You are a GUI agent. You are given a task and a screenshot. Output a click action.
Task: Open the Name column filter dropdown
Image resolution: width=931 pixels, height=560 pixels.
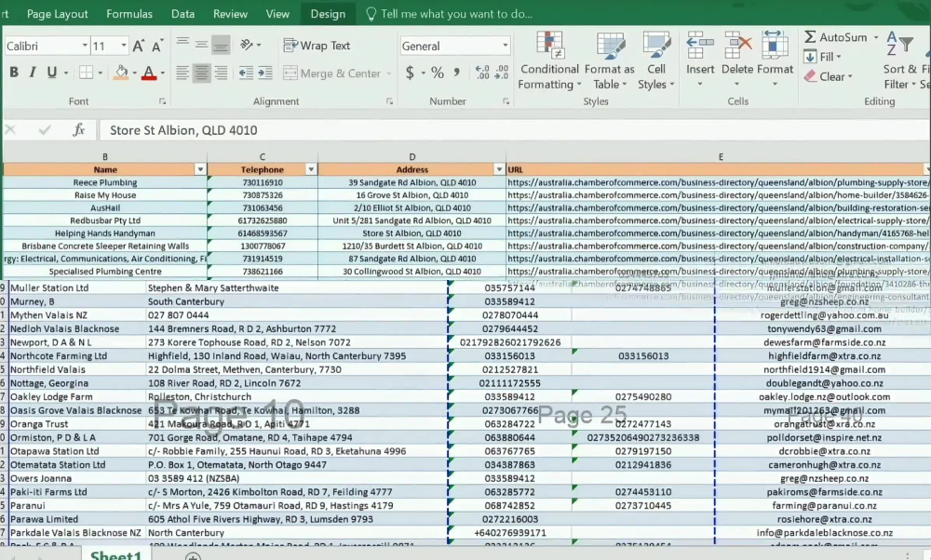200,169
